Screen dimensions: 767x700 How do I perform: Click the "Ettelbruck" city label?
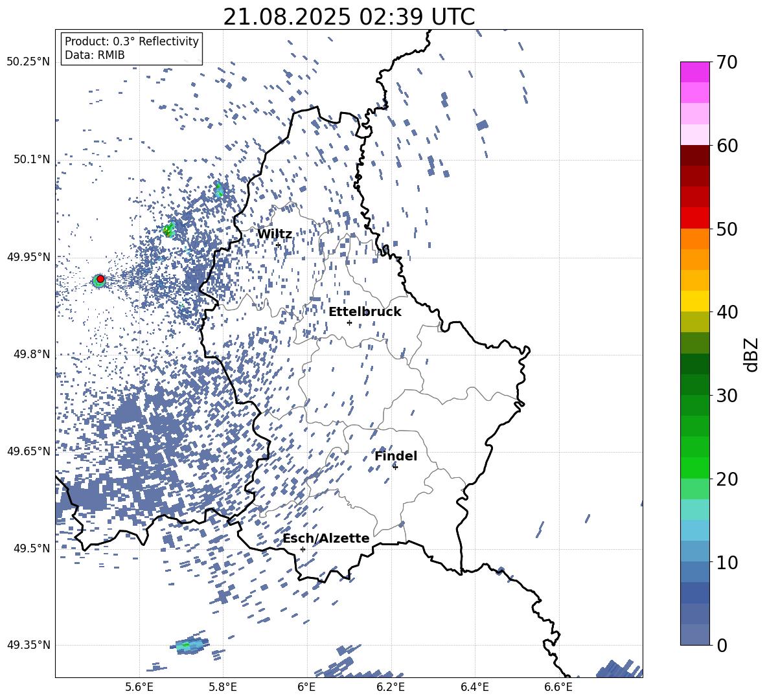click(x=365, y=312)
